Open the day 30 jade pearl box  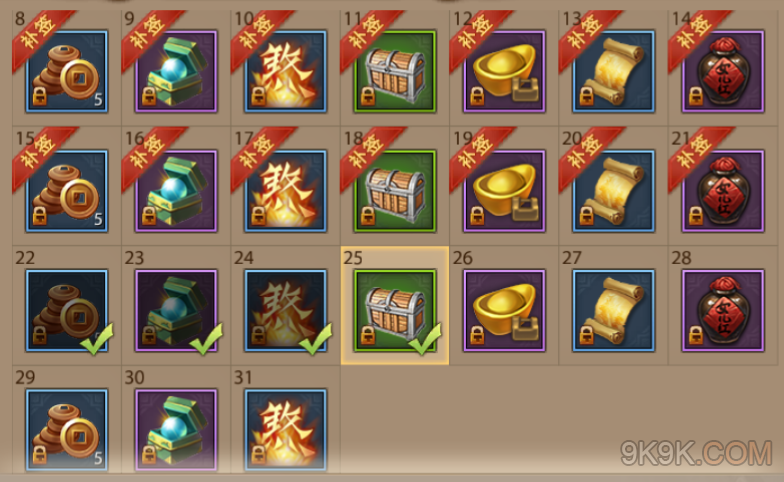tap(176, 430)
